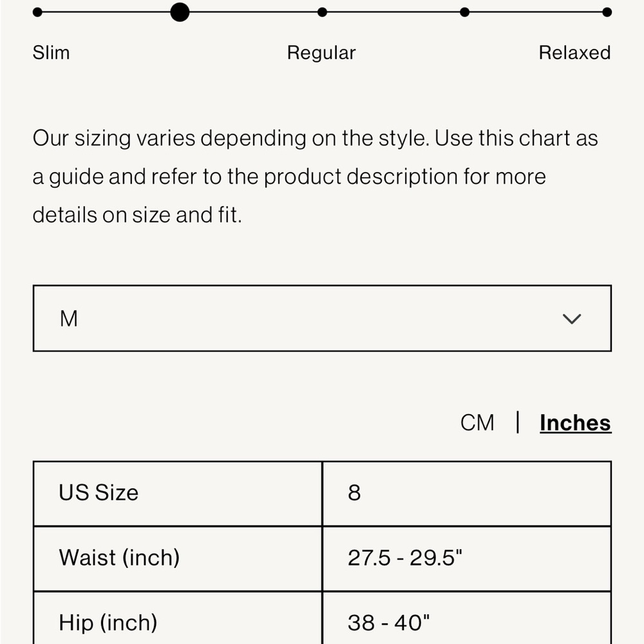Click the last fit slider dot at Relaxed

(607, 12)
